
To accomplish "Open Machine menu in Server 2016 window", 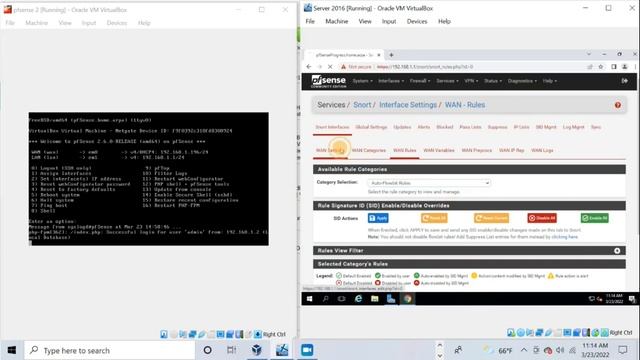I will [x=337, y=21].
